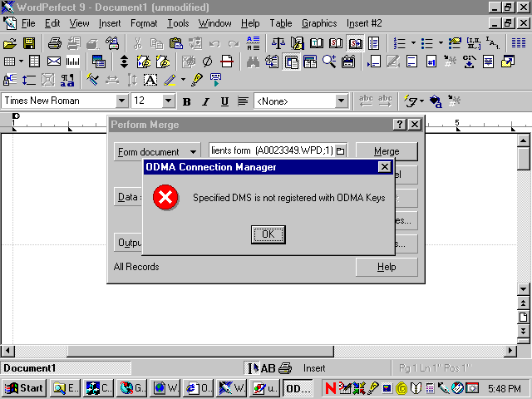The height and width of the screenshot is (399, 532).
Task: Open the Format menu
Action: pos(144,23)
